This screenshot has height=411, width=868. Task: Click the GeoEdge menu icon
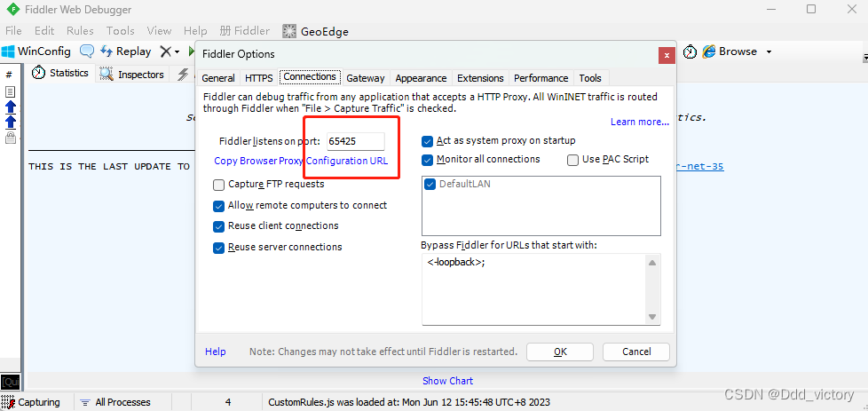pos(289,31)
